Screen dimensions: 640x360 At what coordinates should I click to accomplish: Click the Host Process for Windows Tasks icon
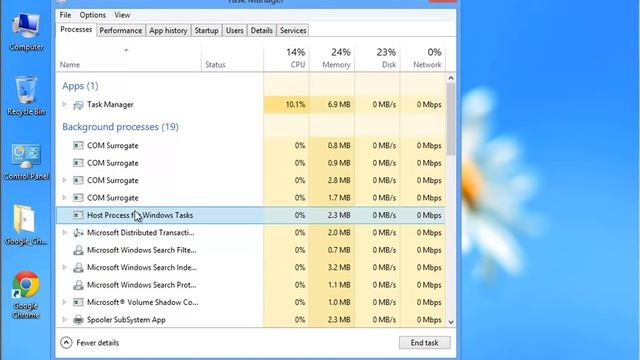[78, 215]
